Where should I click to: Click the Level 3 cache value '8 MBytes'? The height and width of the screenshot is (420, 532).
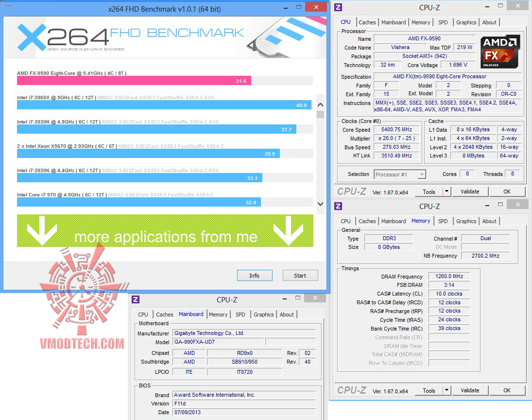pos(473,156)
